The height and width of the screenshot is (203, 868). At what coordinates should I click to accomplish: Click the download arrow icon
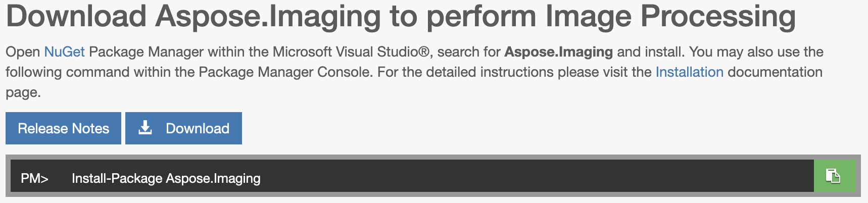click(x=146, y=128)
